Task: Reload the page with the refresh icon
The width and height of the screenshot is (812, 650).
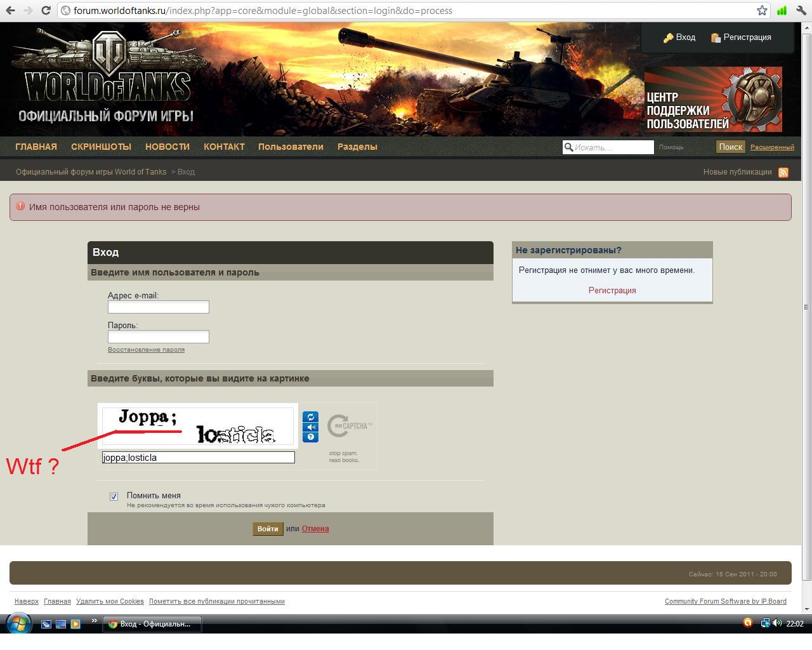Action: point(46,11)
